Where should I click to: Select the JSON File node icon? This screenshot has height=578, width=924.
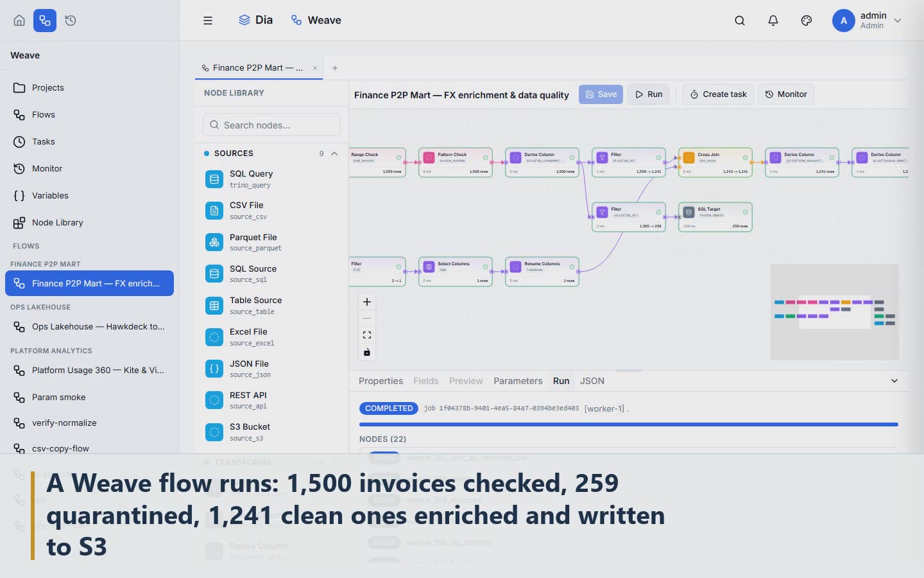(x=214, y=369)
